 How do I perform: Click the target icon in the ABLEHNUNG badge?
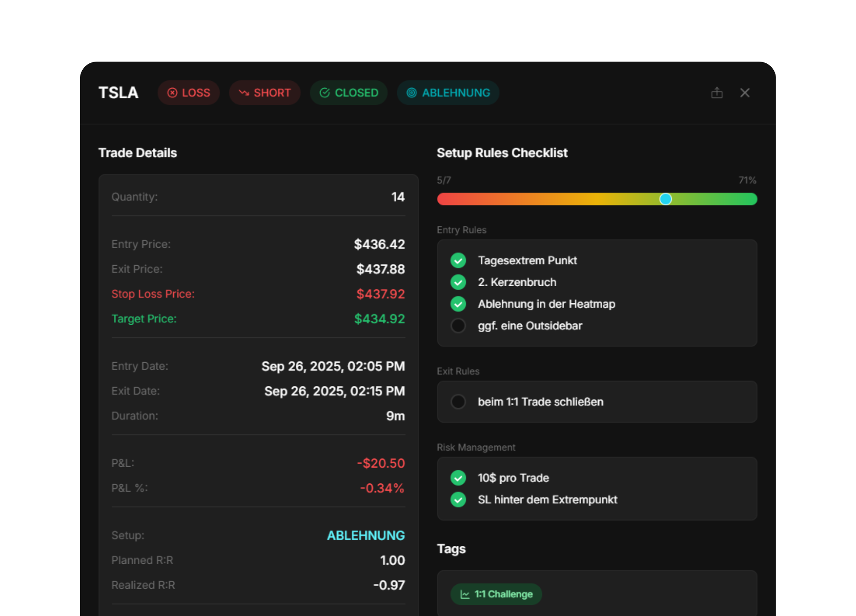coord(411,92)
